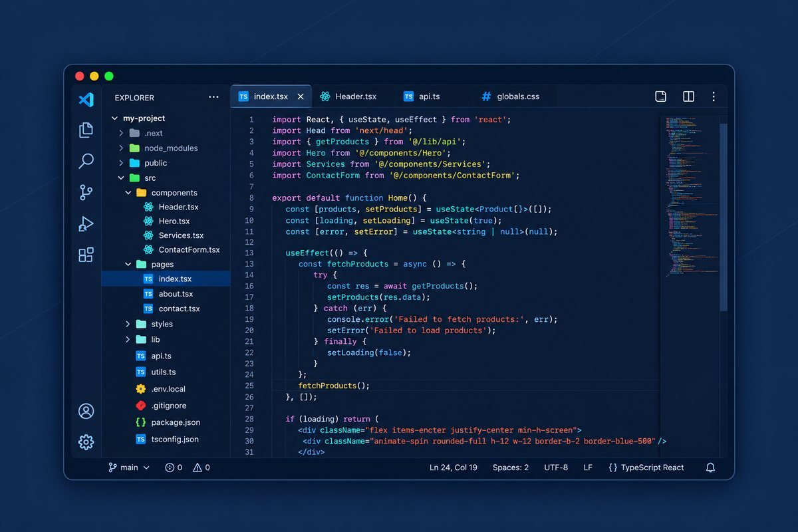The image size is (798, 532).
Task: Click the React icon next to Hero.tsx
Action: coord(148,221)
